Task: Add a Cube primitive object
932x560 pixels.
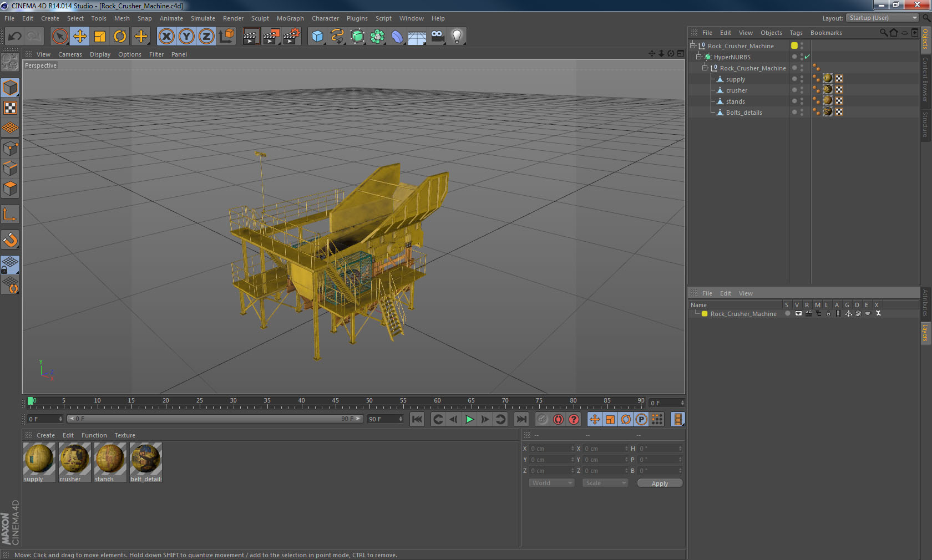Action: coord(317,37)
